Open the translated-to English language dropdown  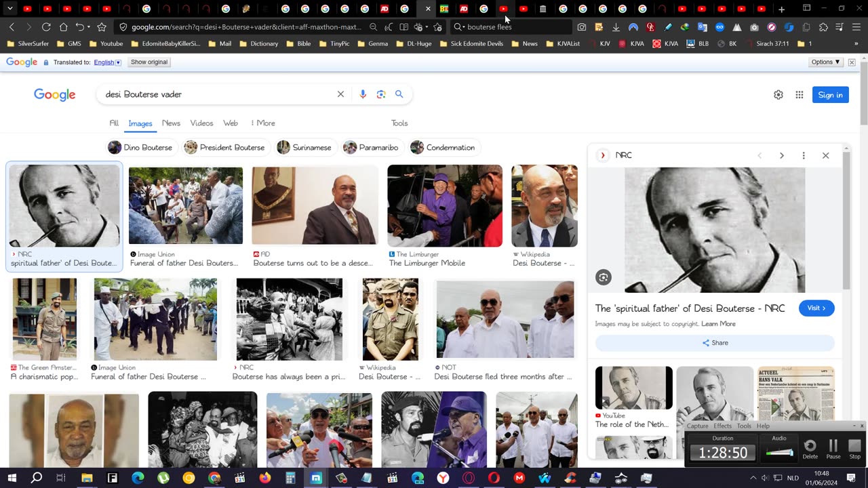click(107, 62)
